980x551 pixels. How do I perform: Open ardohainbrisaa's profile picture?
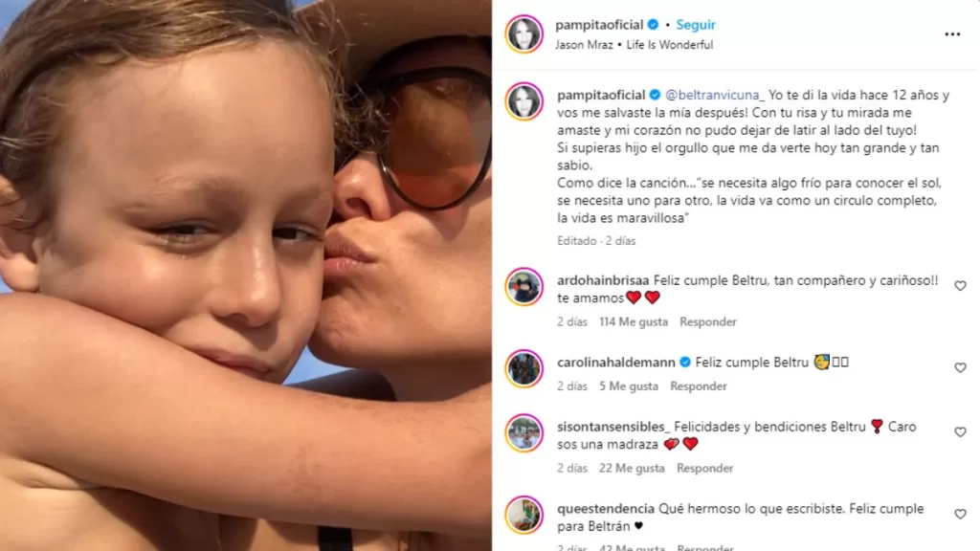(523, 287)
